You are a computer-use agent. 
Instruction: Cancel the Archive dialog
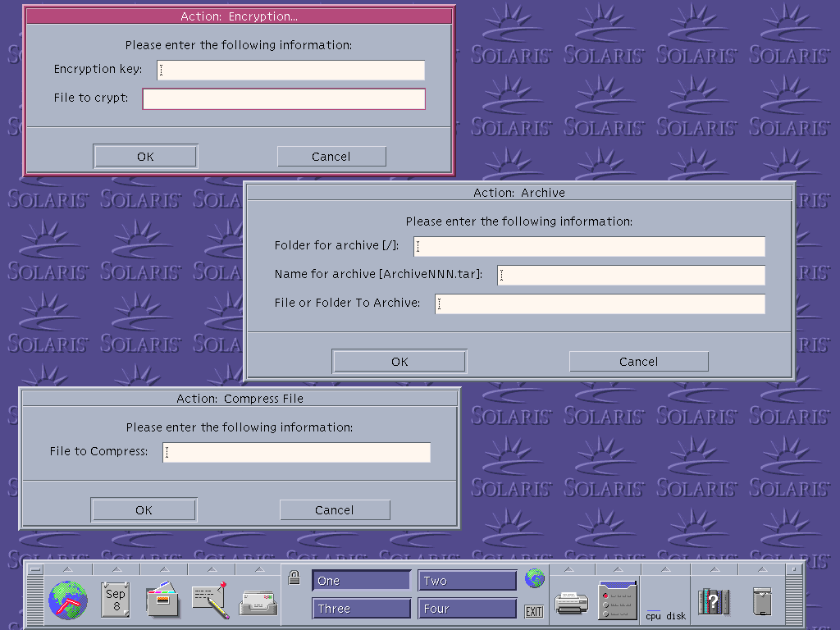point(638,362)
